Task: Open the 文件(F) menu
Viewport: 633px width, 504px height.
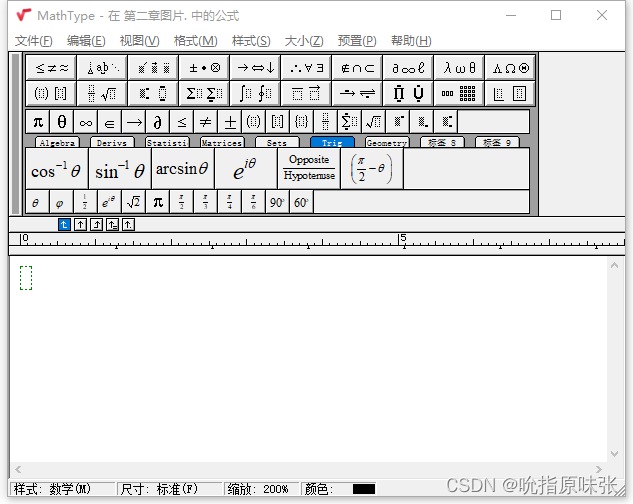Action: (34, 41)
